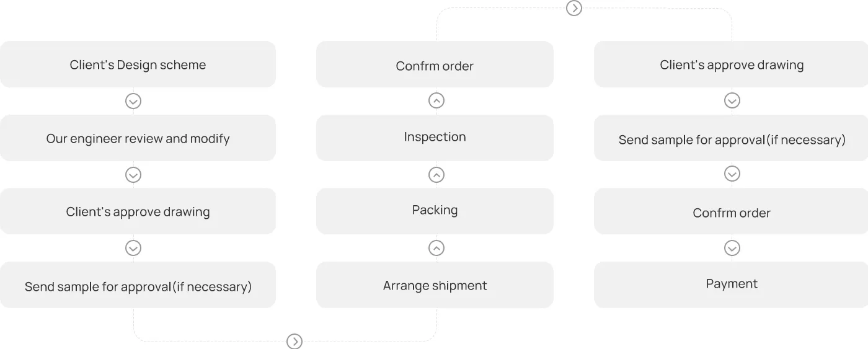Select the Inspection step box

point(435,138)
